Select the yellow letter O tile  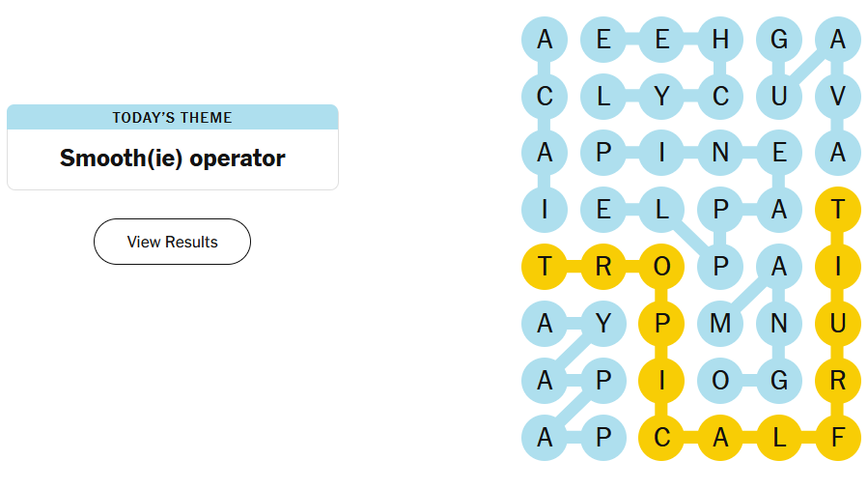click(661, 267)
